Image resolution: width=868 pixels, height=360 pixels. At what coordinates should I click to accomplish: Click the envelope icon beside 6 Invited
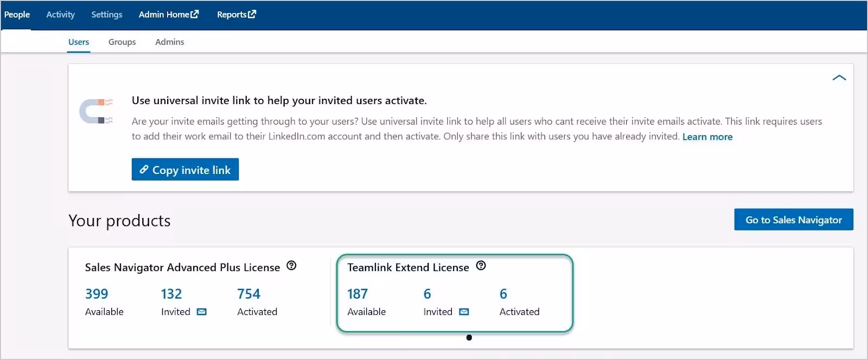coord(464,312)
